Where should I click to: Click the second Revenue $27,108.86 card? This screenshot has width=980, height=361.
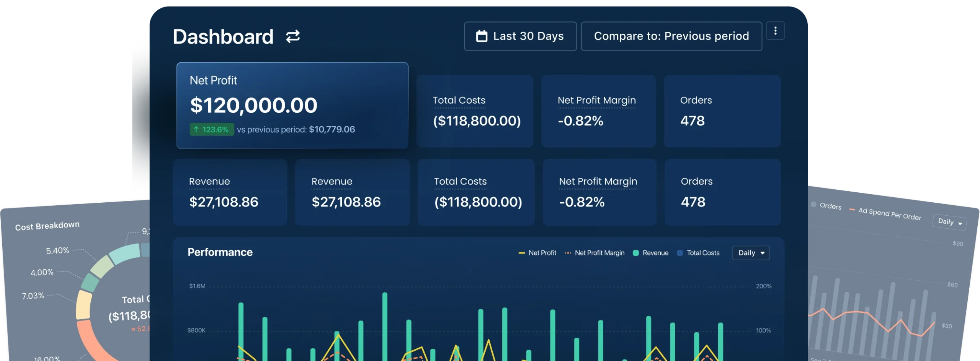click(352, 192)
